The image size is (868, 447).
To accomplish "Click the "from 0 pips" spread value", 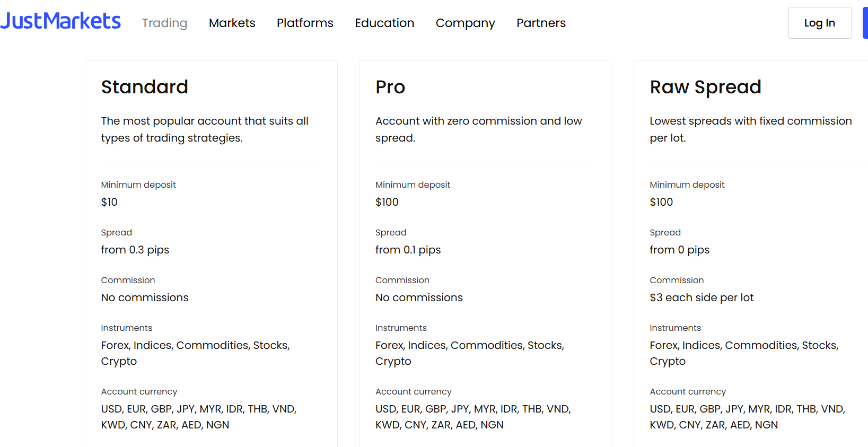I will [679, 250].
